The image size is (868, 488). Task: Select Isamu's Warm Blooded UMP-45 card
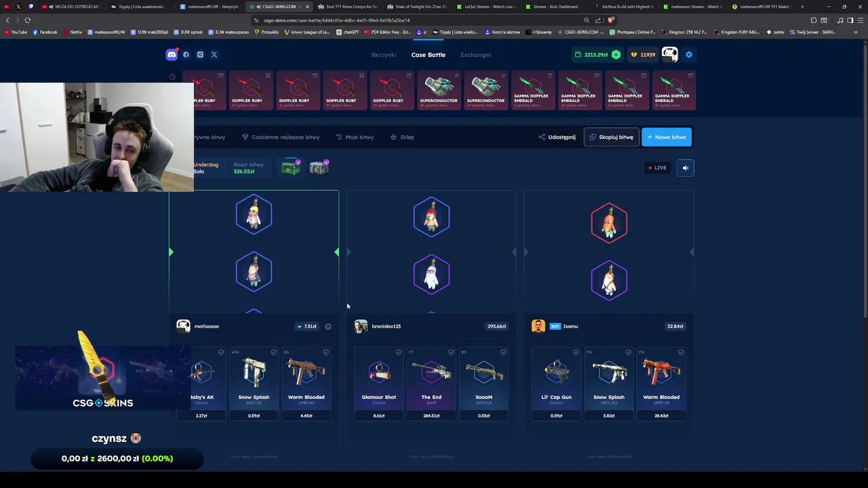click(661, 384)
